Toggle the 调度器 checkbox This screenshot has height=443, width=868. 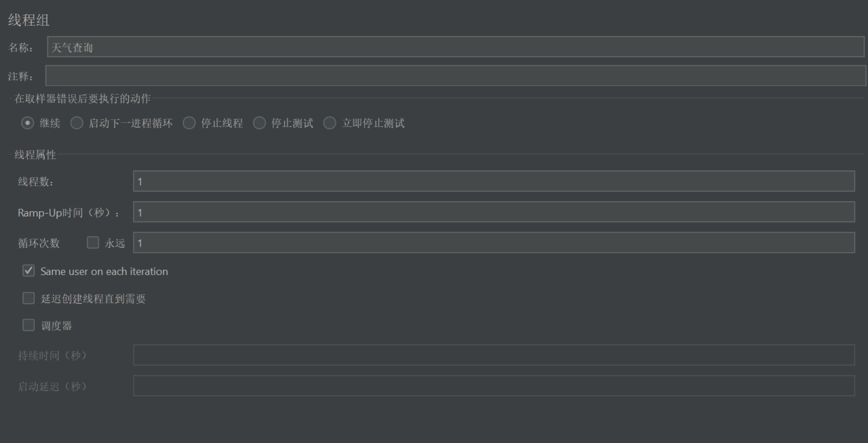[x=28, y=325]
